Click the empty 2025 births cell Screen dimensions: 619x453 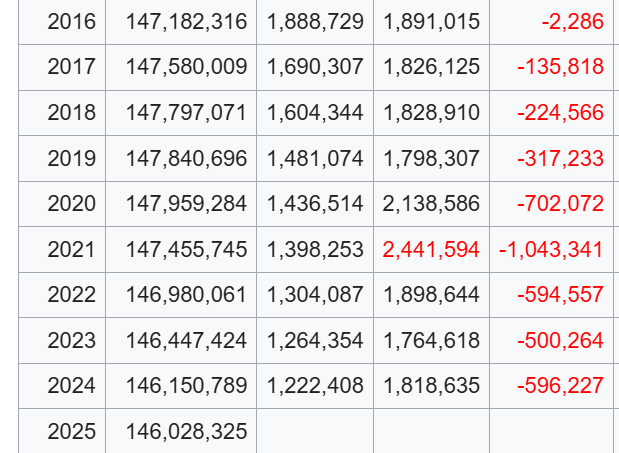315,431
